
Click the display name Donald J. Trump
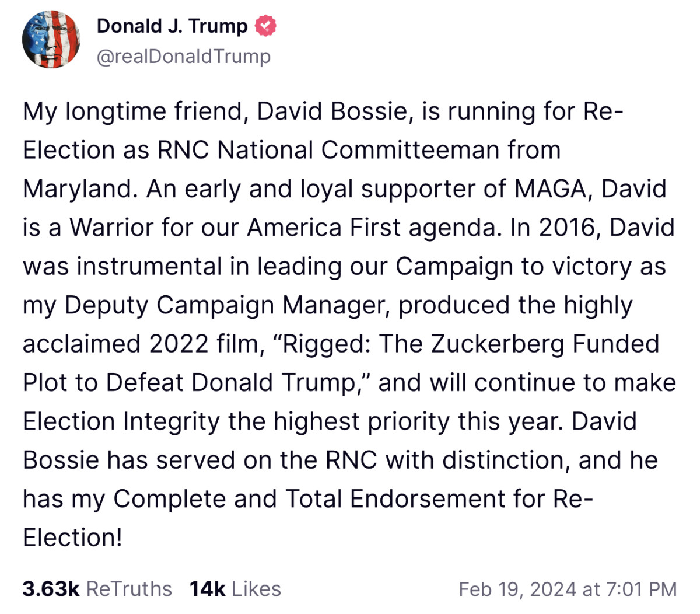(x=172, y=26)
